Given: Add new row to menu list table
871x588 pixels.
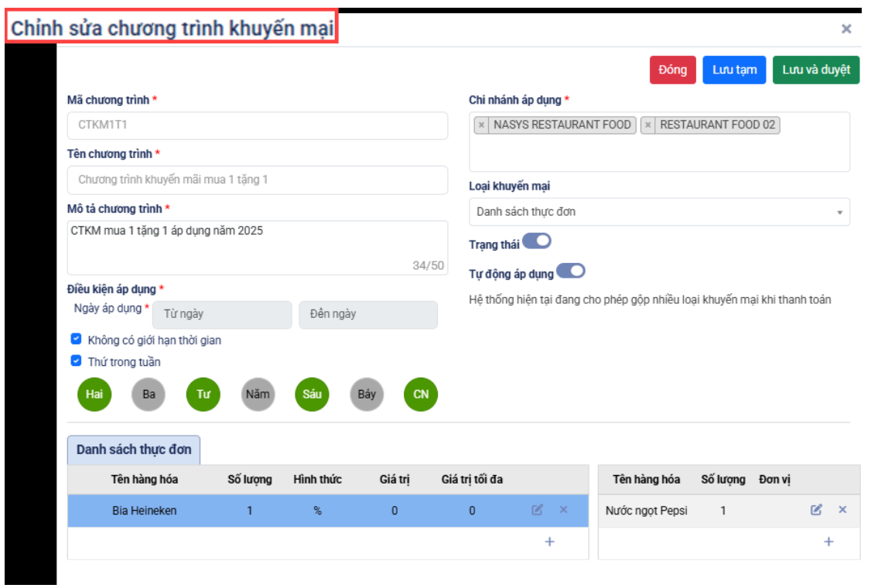Looking at the screenshot, I should [x=550, y=542].
